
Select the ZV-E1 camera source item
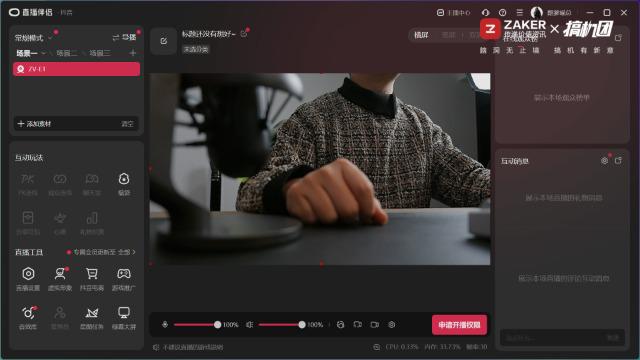76,69
